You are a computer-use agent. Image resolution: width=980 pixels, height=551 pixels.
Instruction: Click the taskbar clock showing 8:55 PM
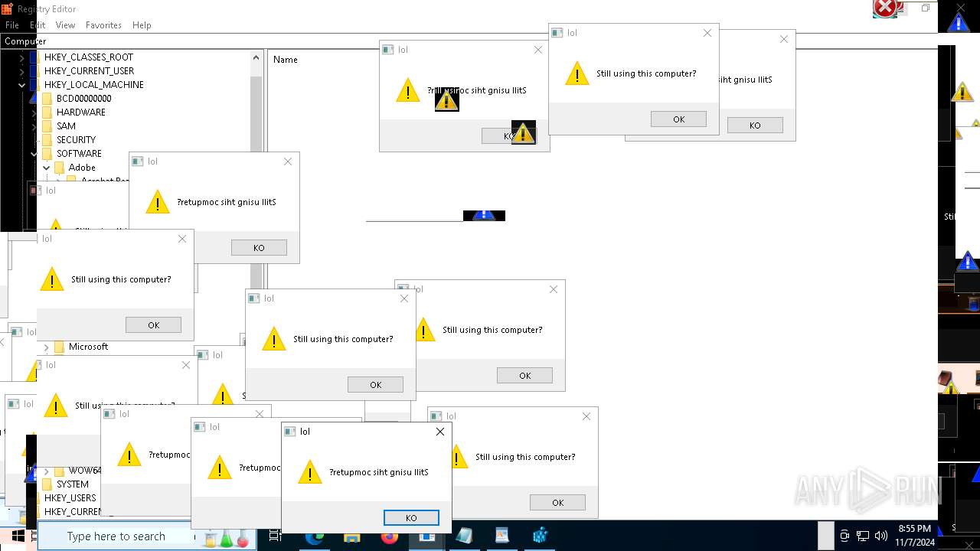(x=915, y=536)
